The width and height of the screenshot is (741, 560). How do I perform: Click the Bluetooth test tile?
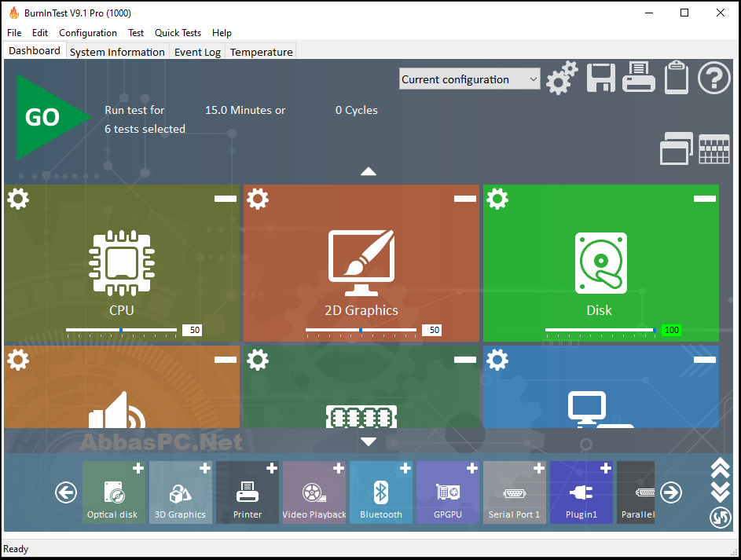381,492
